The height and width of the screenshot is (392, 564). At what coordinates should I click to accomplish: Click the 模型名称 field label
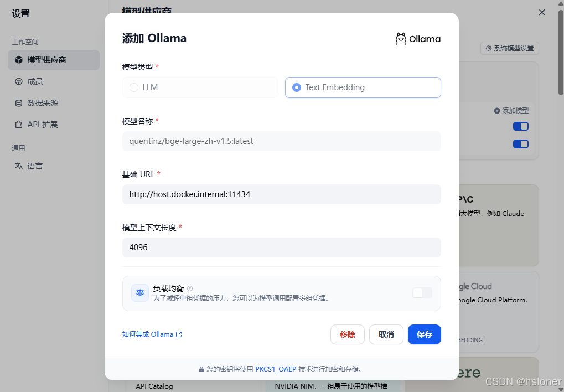pyautogui.click(x=137, y=121)
